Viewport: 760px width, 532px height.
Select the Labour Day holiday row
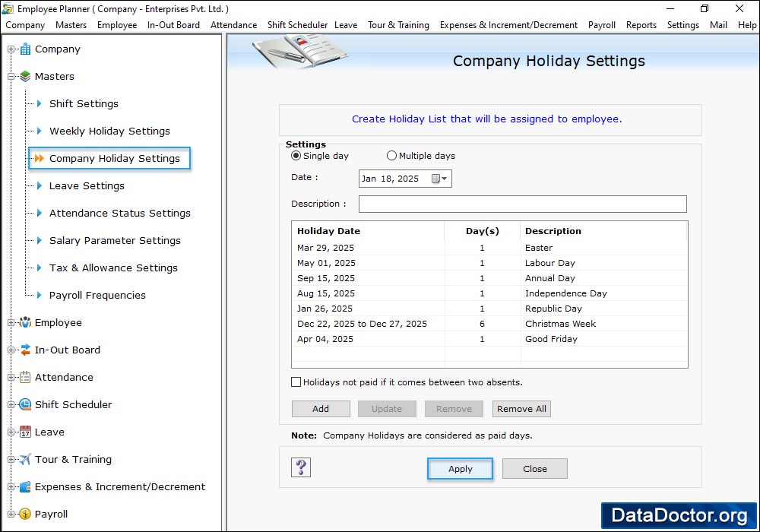point(489,263)
